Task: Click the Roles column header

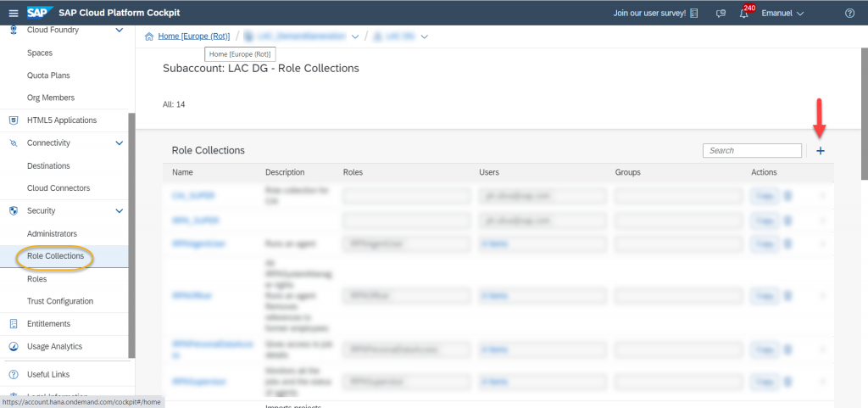Action: [353, 172]
